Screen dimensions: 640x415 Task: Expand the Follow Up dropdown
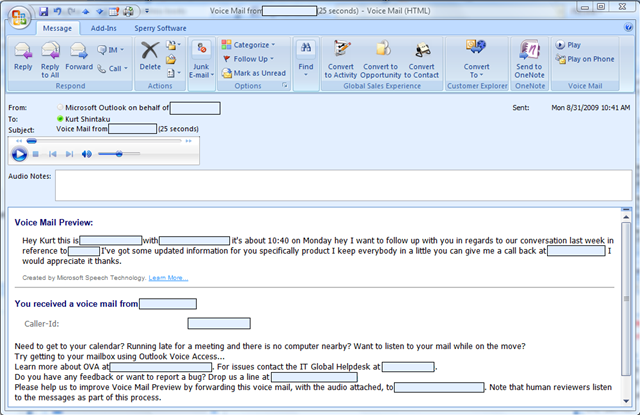pos(248,59)
